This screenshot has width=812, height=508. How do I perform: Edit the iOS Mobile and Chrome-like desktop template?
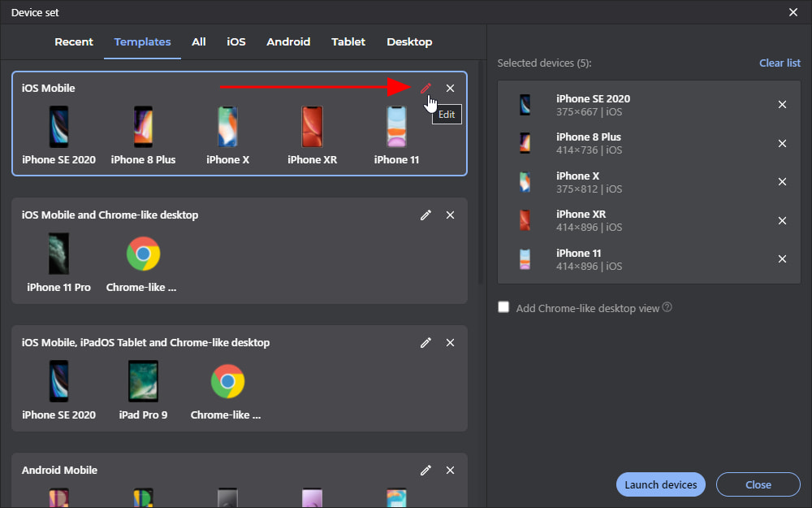pyautogui.click(x=425, y=215)
